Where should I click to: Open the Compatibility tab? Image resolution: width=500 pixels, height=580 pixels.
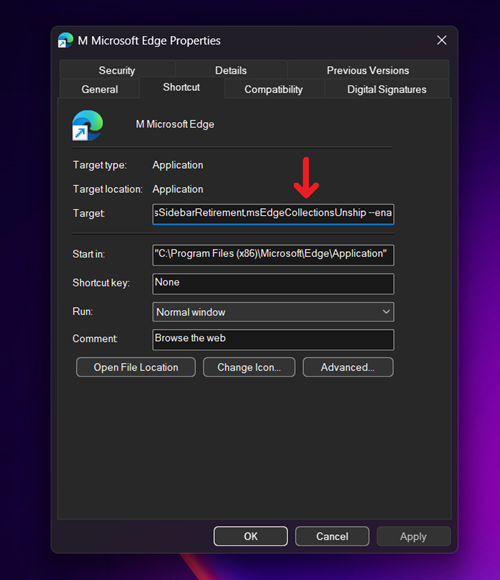pyautogui.click(x=274, y=89)
